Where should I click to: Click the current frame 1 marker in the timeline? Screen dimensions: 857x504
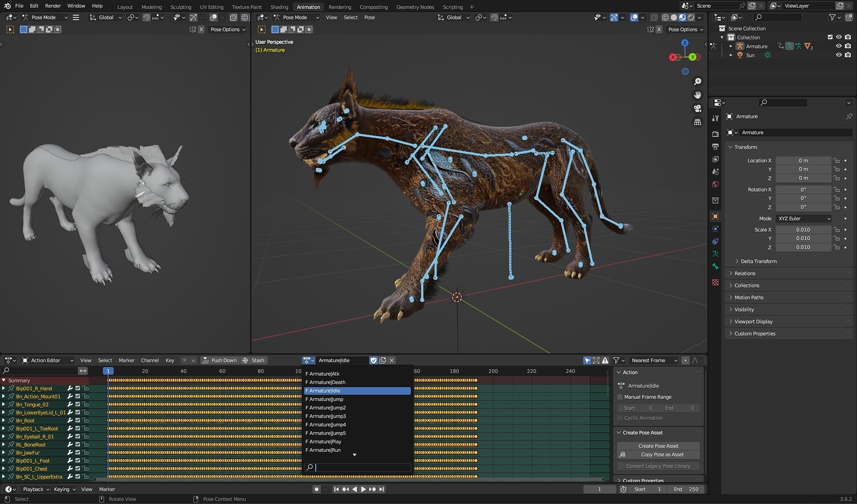coord(107,371)
